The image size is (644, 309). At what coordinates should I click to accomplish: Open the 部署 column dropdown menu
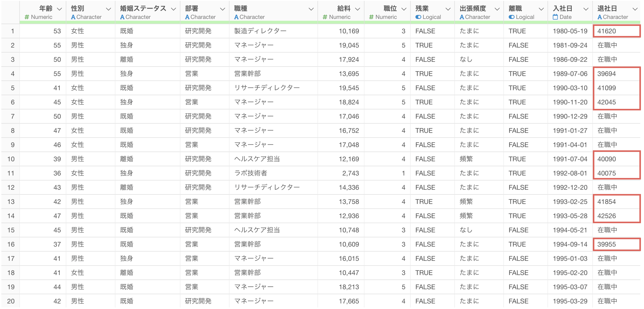[222, 9]
